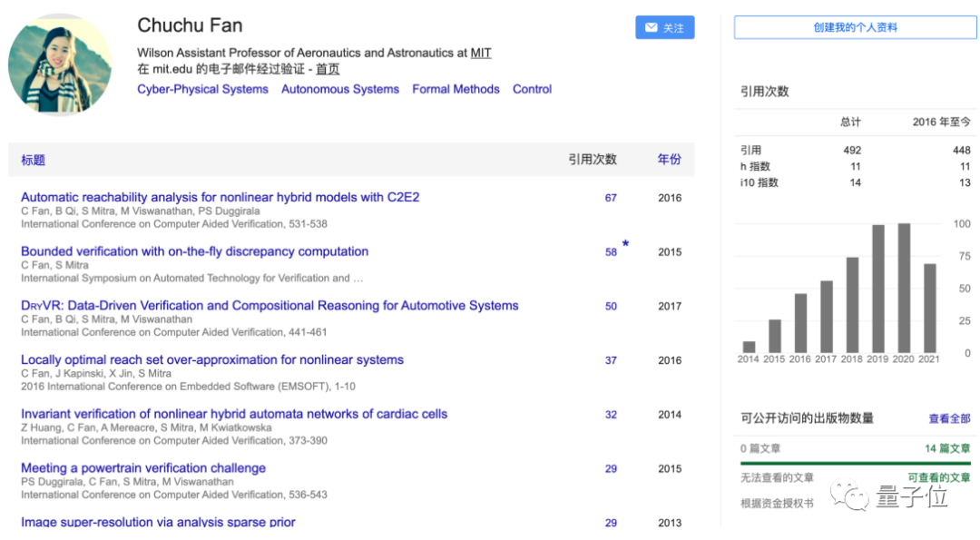Screen dimensions: 980x540
Task: Follow the MIT affiliation link
Action: 480,53
